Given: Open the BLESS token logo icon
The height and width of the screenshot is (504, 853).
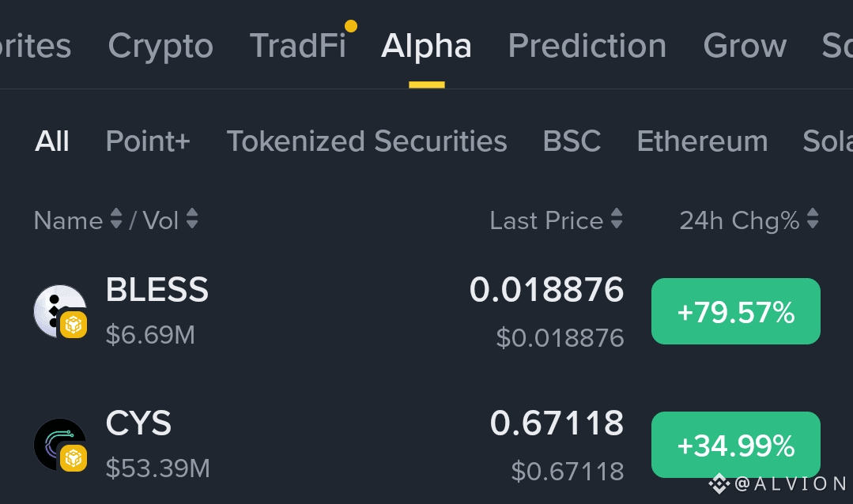Looking at the screenshot, I should [x=60, y=311].
